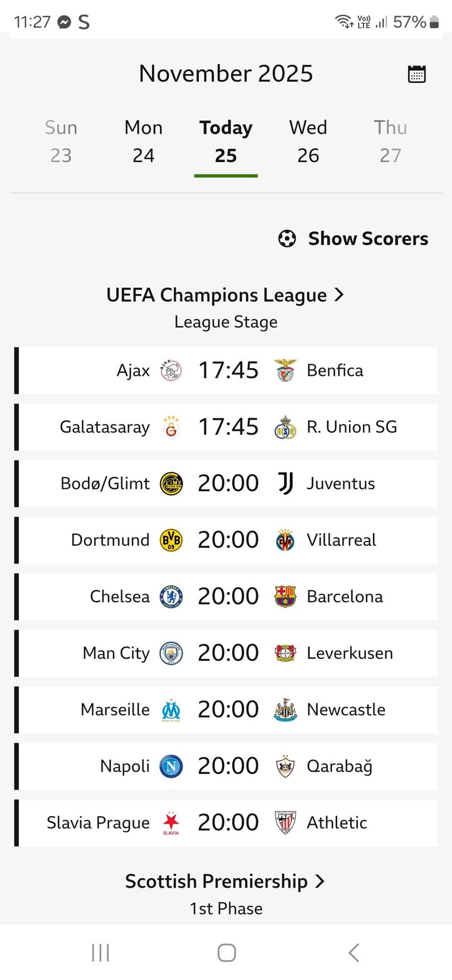Image resolution: width=452 pixels, height=980 pixels.
Task: Tap the Barcelona club crest
Action: tap(285, 597)
